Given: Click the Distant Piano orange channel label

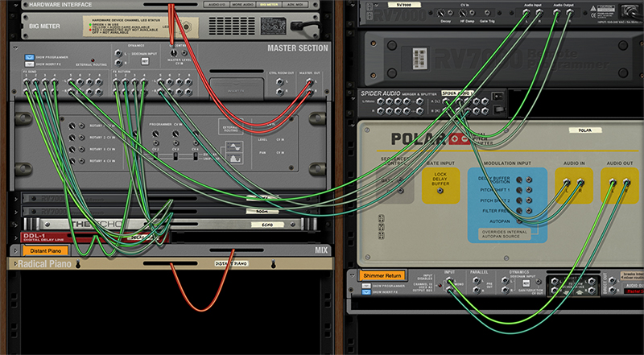Looking at the screenshot, I should [x=45, y=250].
